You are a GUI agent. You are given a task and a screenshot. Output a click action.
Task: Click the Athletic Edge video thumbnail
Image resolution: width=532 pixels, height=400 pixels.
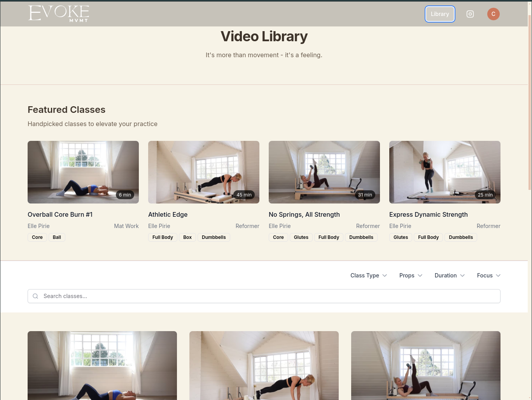[203, 172]
